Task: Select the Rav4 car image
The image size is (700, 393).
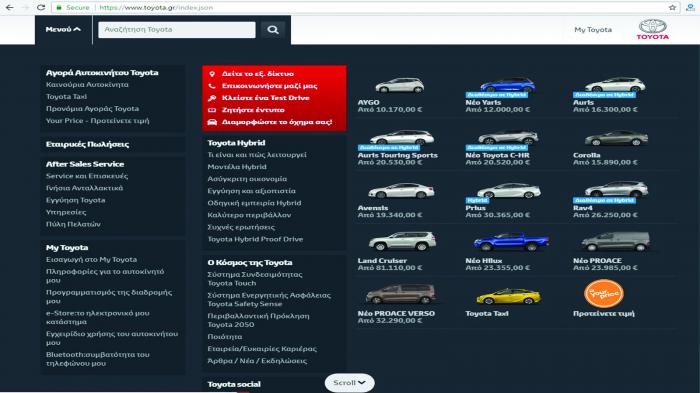Action: pyautogui.click(x=616, y=189)
